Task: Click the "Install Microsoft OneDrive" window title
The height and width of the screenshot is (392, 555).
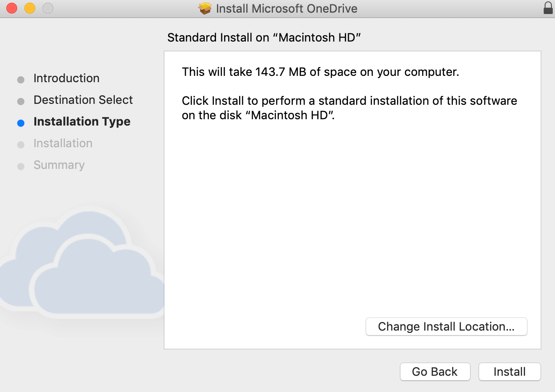Action: point(287,9)
